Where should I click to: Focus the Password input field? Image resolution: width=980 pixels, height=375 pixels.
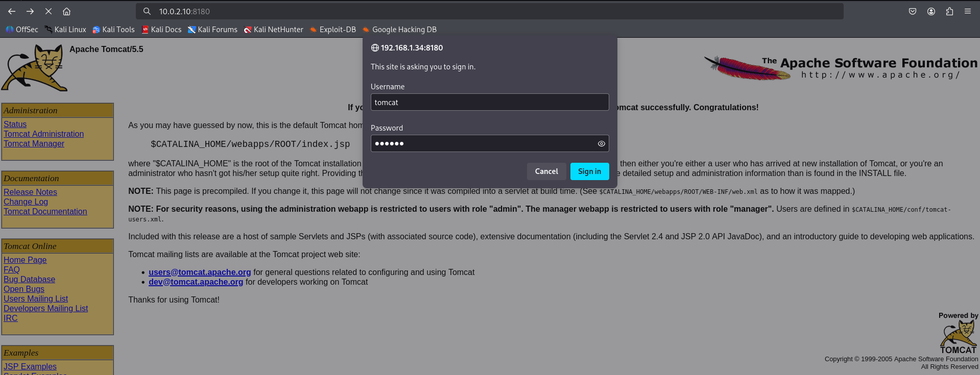point(490,143)
